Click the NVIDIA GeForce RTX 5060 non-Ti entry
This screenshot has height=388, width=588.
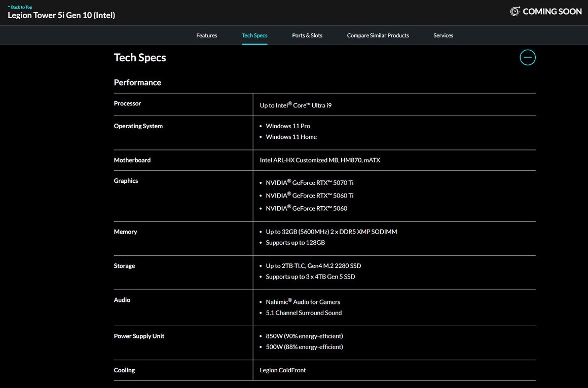pyautogui.click(x=306, y=208)
